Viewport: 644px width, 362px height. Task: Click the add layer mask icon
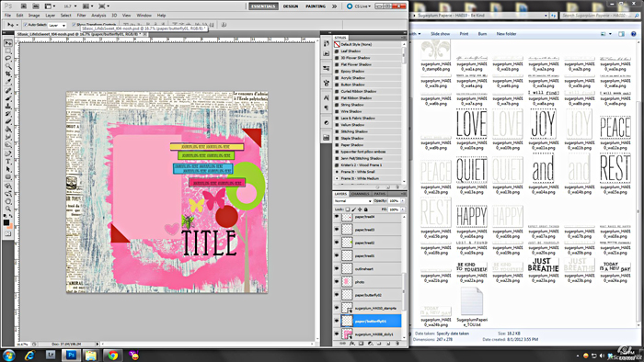coord(361,344)
